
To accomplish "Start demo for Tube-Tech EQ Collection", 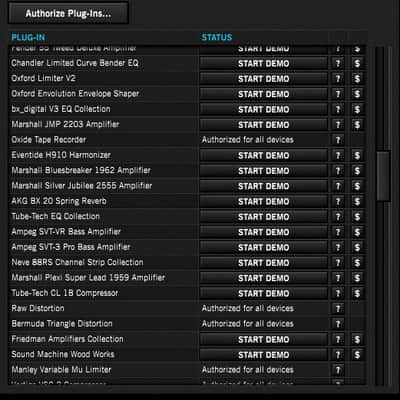I will click(264, 217).
